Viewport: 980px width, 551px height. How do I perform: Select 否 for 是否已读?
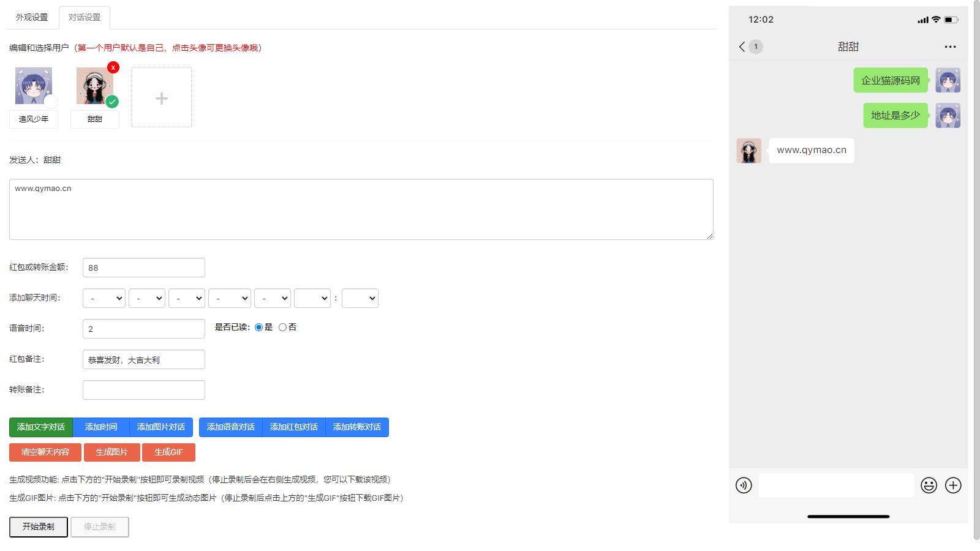[x=282, y=328]
